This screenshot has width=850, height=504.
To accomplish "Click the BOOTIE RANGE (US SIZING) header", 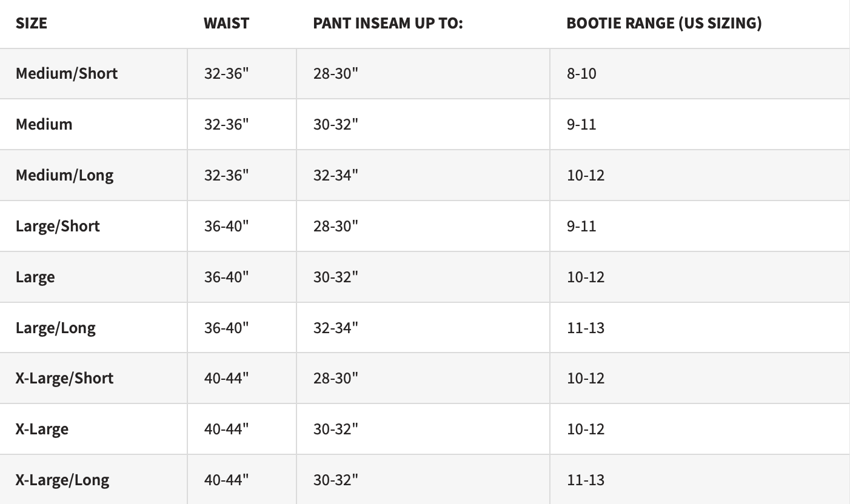I will tap(664, 24).
